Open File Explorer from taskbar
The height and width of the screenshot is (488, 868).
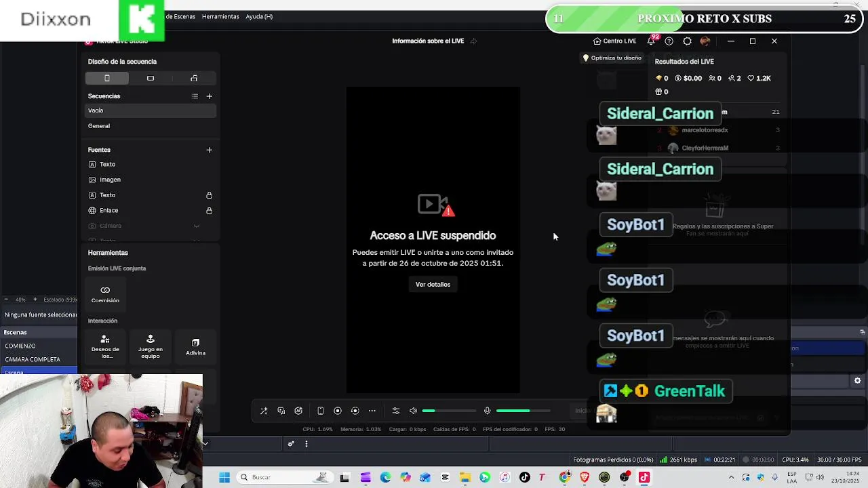465,477
